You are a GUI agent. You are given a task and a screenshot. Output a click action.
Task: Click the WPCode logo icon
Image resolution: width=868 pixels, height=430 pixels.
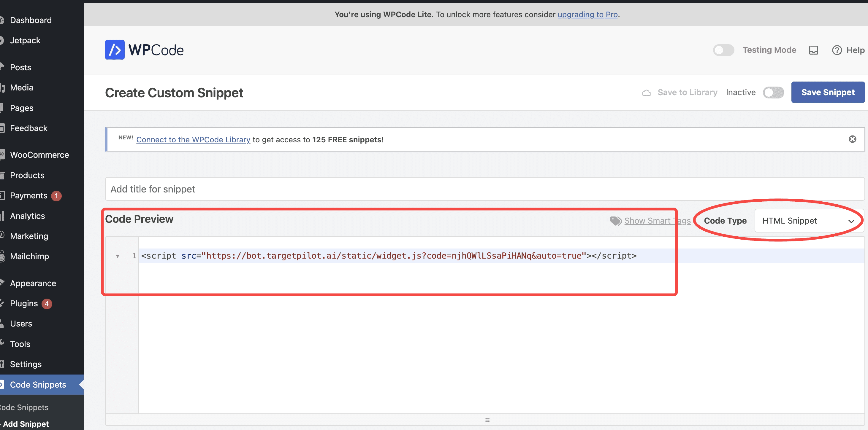pyautogui.click(x=114, y=49)
